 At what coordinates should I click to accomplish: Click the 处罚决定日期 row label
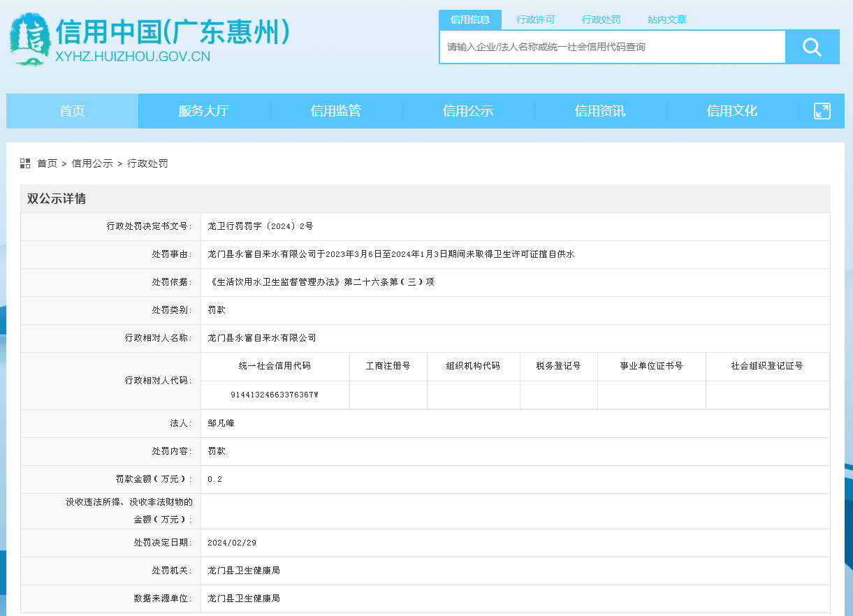(x=163, y=543)
